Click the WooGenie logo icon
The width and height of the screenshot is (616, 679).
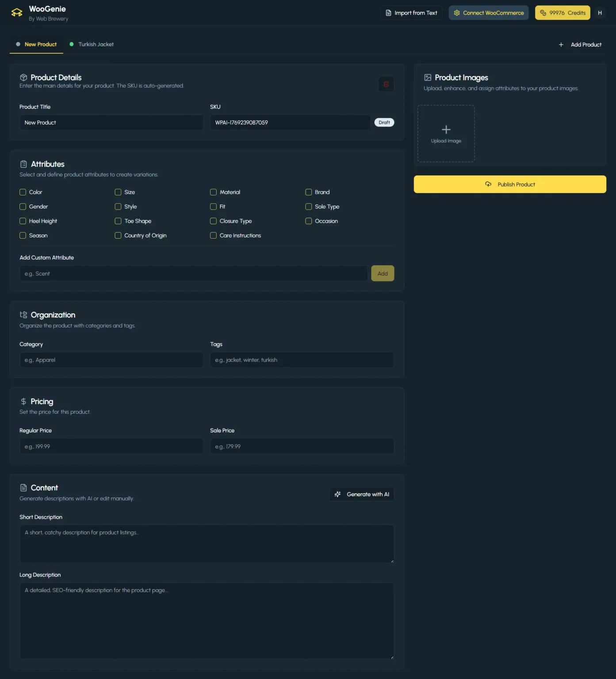tap(17, 12)
